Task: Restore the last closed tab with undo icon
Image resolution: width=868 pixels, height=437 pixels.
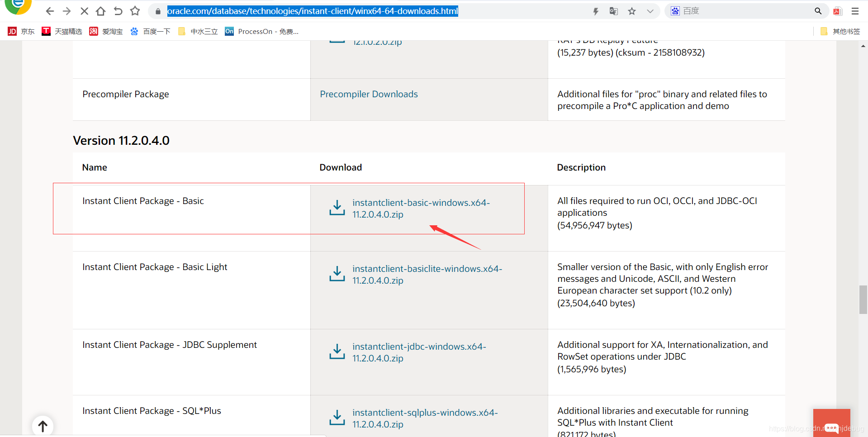Action: 118,11
